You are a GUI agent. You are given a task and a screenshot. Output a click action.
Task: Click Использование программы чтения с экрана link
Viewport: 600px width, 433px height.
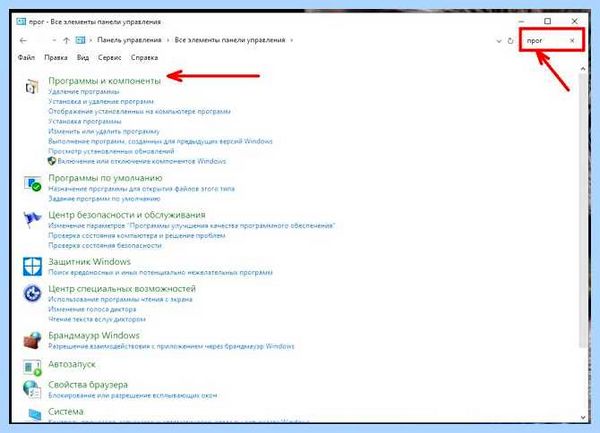click(x=120, y=300)
